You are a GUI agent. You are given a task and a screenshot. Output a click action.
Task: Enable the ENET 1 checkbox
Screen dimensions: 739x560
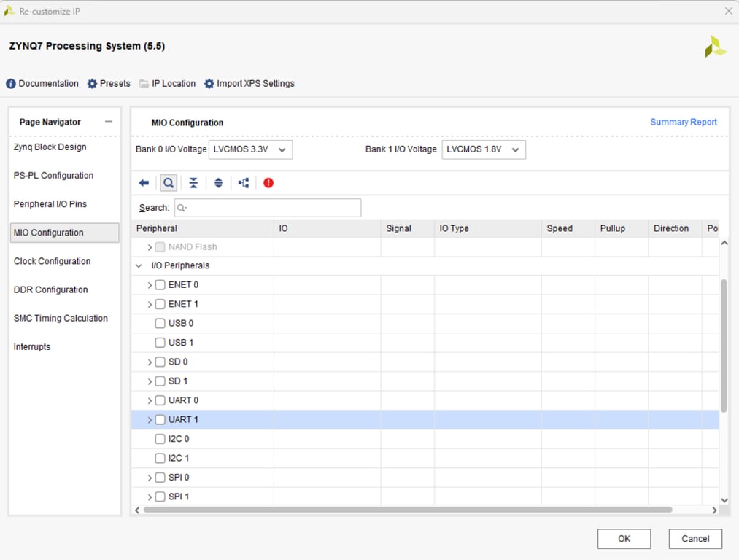[160, 304]
